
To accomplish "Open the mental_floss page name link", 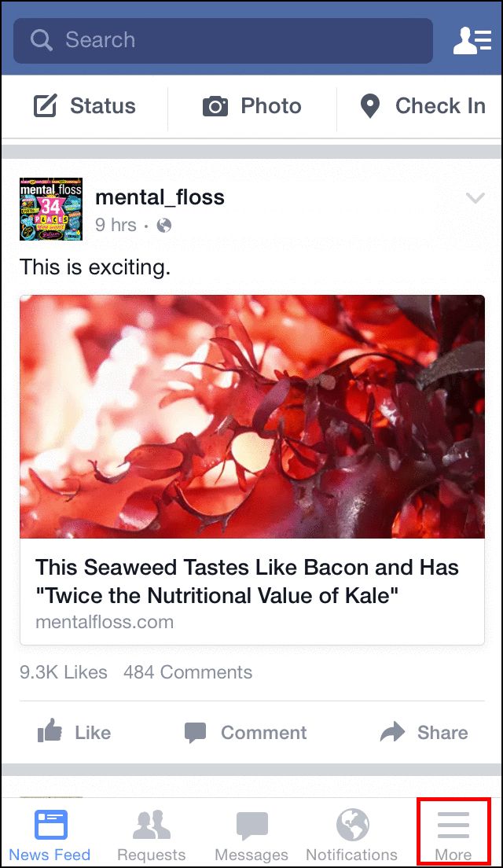I will coord(160,197).
